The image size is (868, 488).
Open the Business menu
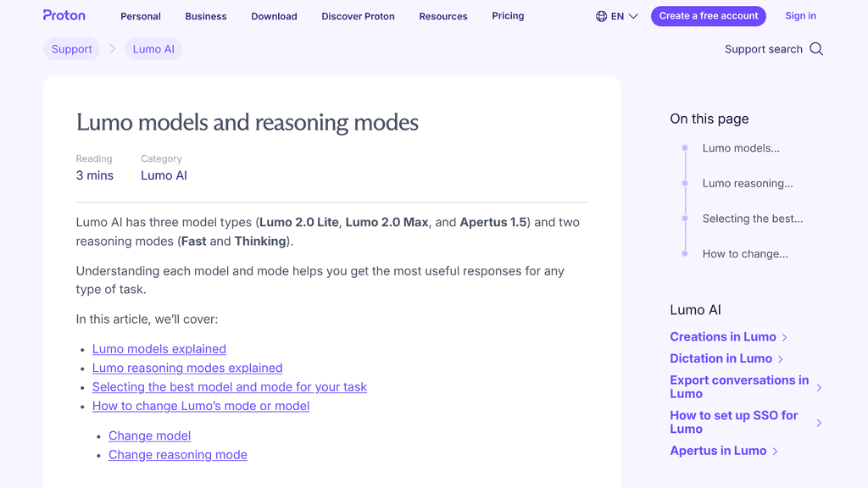[206, 16]
